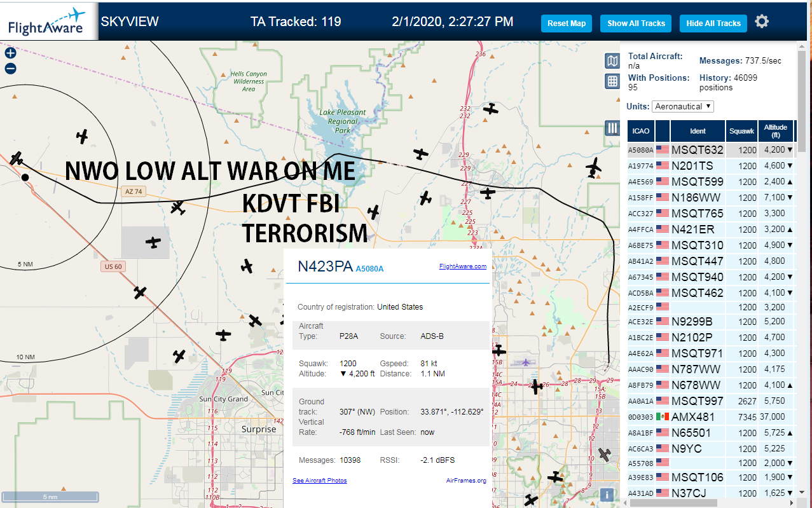The width and height of the screenshot is (812, 508).
Task: Zoom in with the plus button
Action: tap(10, 53)
